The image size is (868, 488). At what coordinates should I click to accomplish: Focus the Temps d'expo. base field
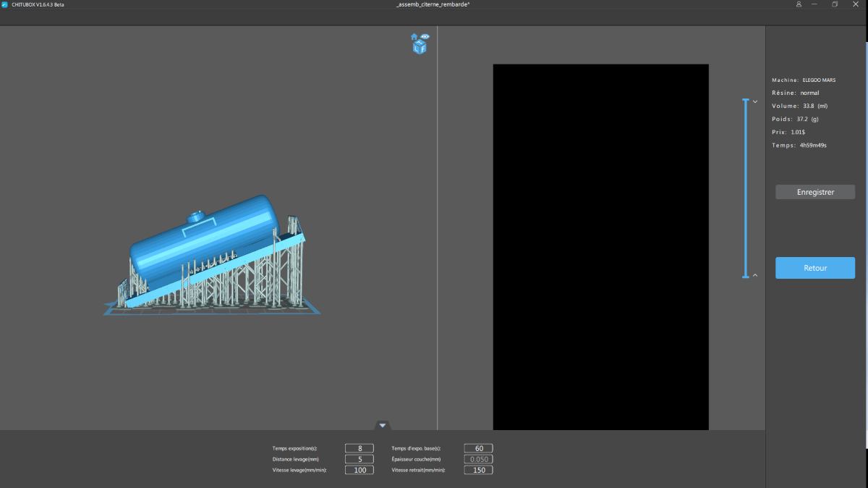(x=479, y=448)
